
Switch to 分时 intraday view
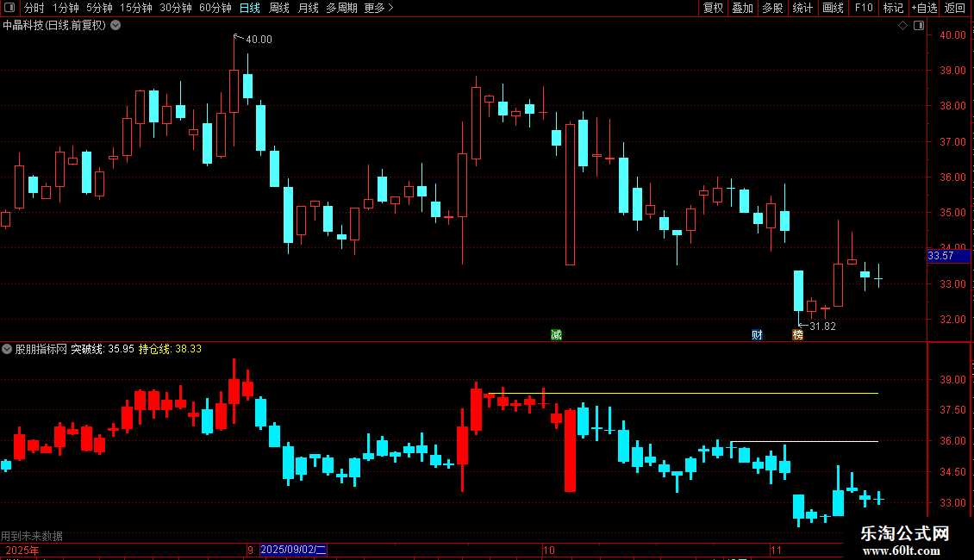[34, 8]
